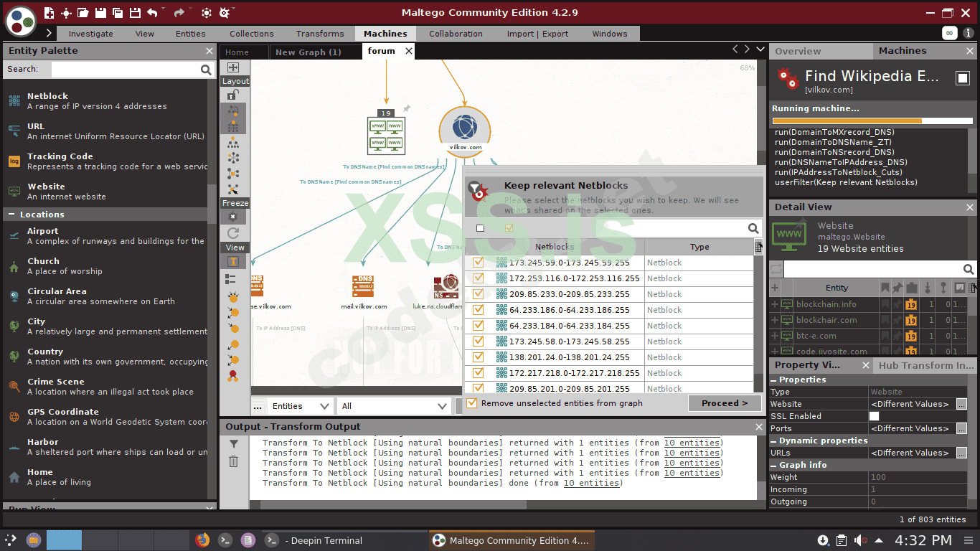Screen dimensions: 980x551
Task: Collapse the Properties section in Property View
Action: coord(774,380)
